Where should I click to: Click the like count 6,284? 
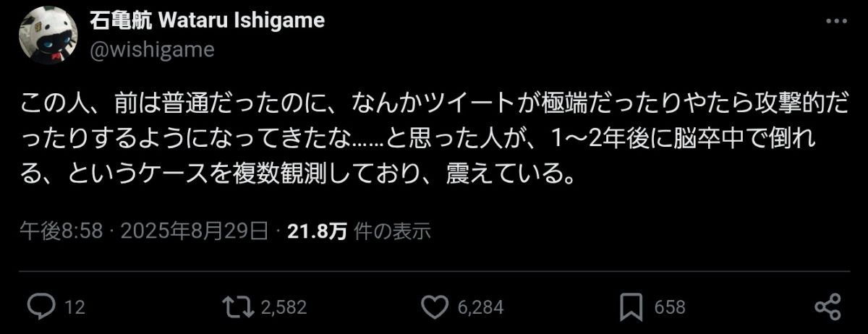click(x=480, y=307)
